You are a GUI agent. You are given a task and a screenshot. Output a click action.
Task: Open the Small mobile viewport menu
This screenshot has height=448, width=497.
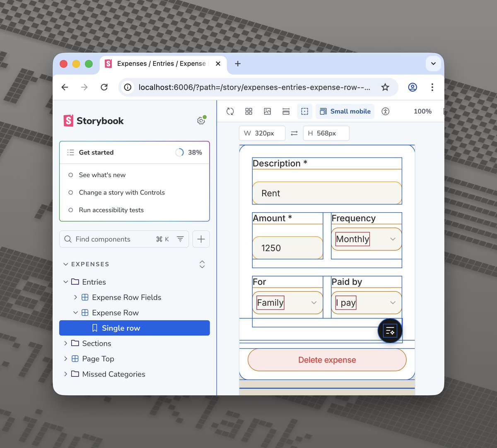pos(345,111)
